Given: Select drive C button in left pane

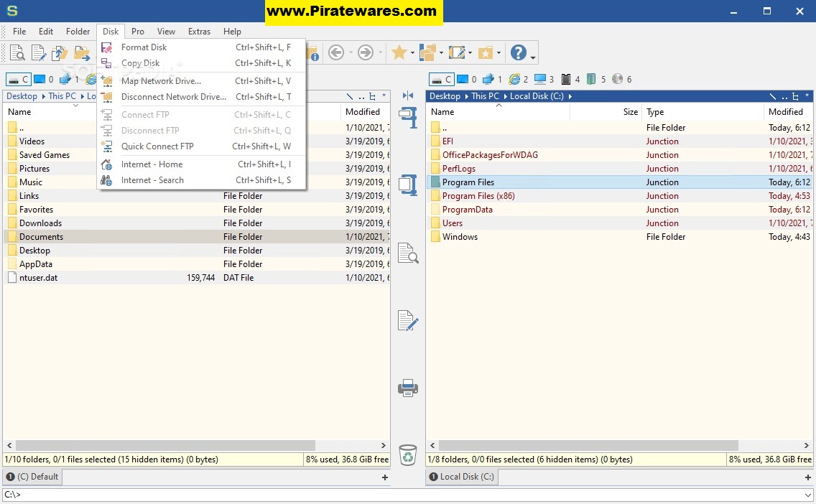Looking at the screenshot, I should pos(18,79).
